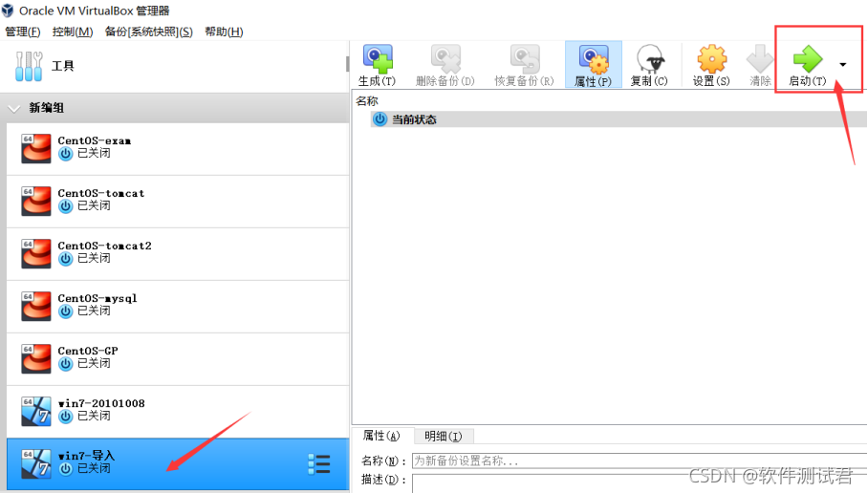Click the CentOS-tomcat2 name text
This screenshot has height=493, width=868.
point(104,246)
